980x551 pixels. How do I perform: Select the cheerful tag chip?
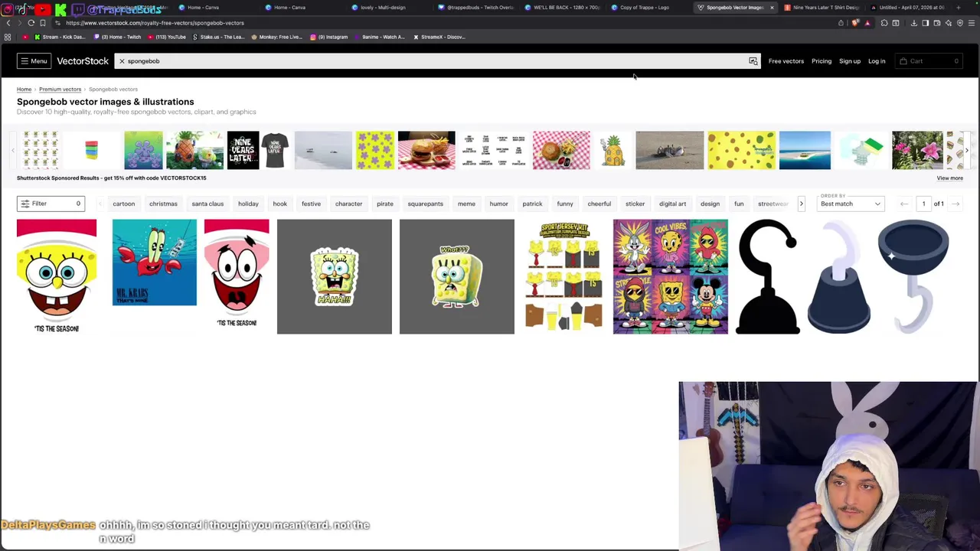[599, 204]
